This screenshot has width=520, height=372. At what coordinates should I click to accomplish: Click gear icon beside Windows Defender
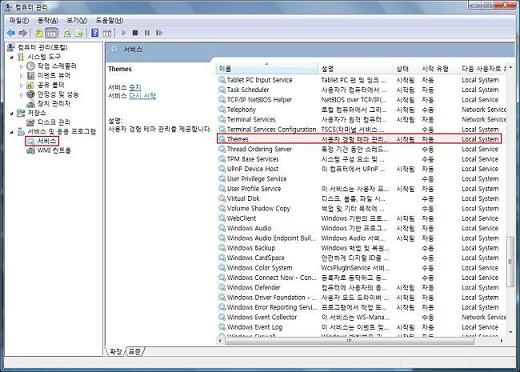coord(222,287)
